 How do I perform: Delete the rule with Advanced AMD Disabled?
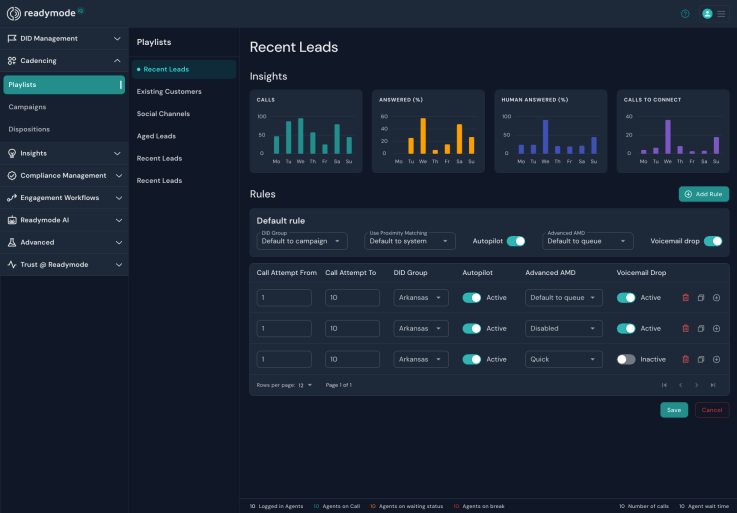(x=685, y=328)
